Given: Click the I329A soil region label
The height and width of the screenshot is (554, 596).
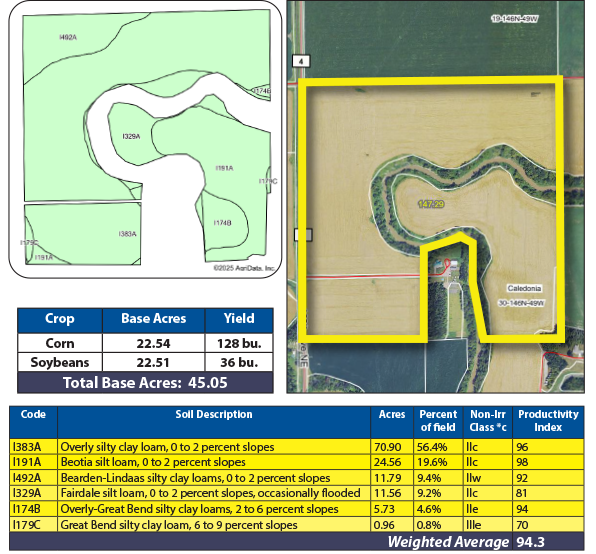Looking at the screenshot, I should 131,136.
